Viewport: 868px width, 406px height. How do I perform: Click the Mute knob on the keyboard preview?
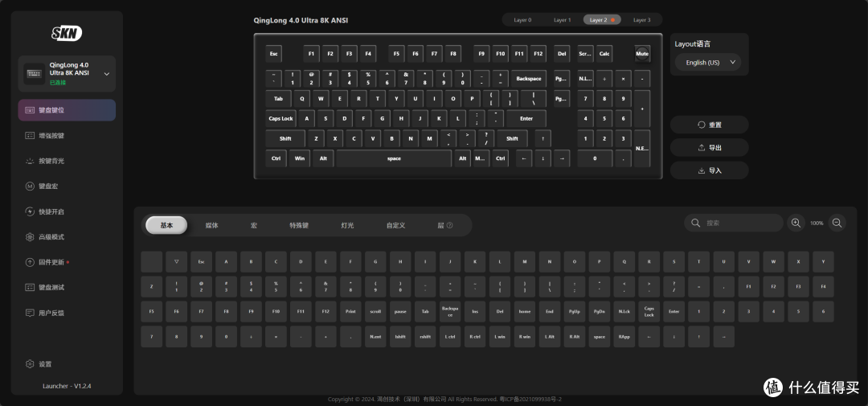[642, 54]
